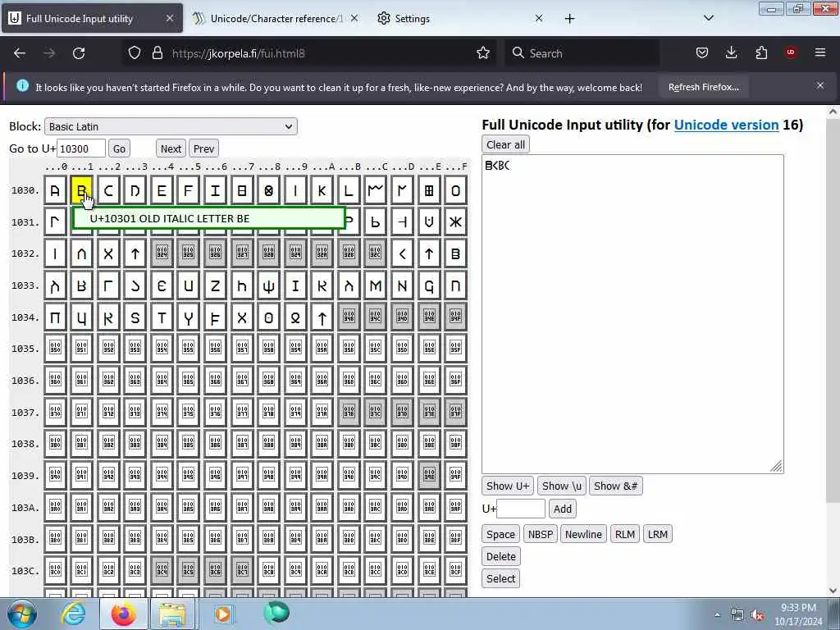The width and height of the screenshot is (840, 630).
Task: Open the Extensions puzzle icon
Action: click(x=761, y=53)
